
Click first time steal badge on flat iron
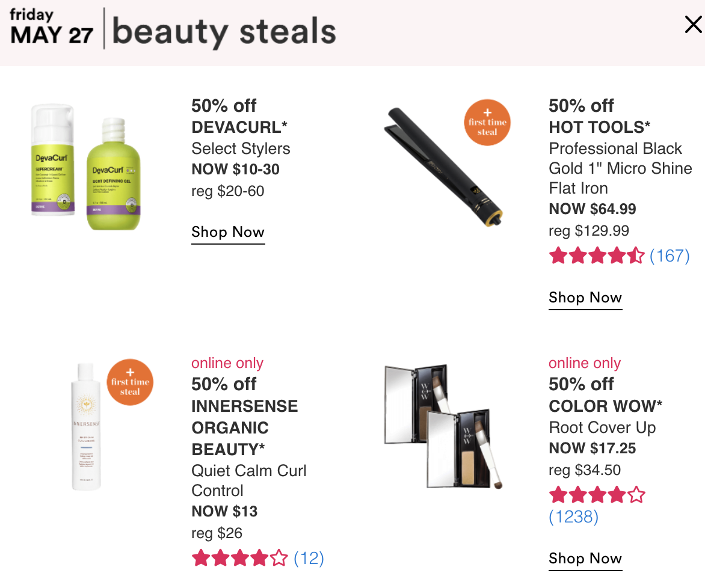click(487, 122)
